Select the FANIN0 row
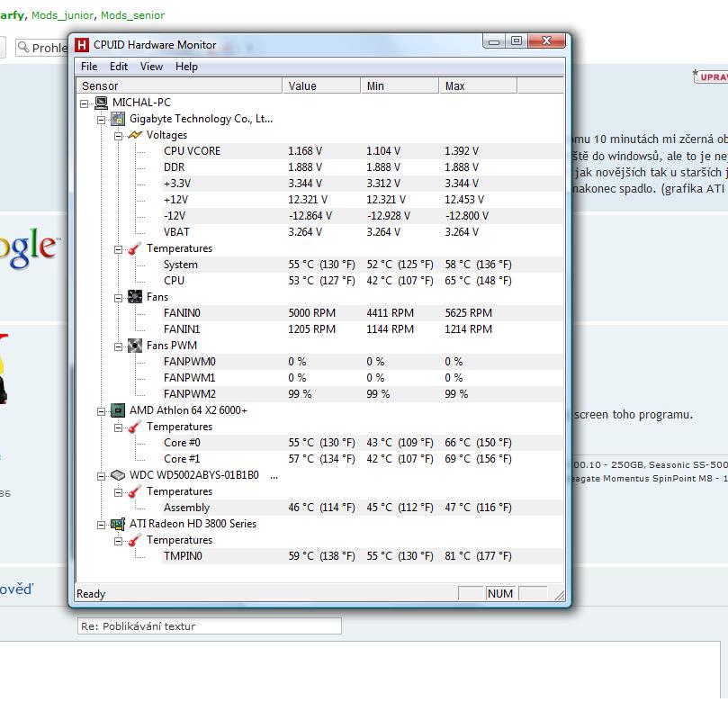The height and width of the screenshot is (720, 728). 362,313
